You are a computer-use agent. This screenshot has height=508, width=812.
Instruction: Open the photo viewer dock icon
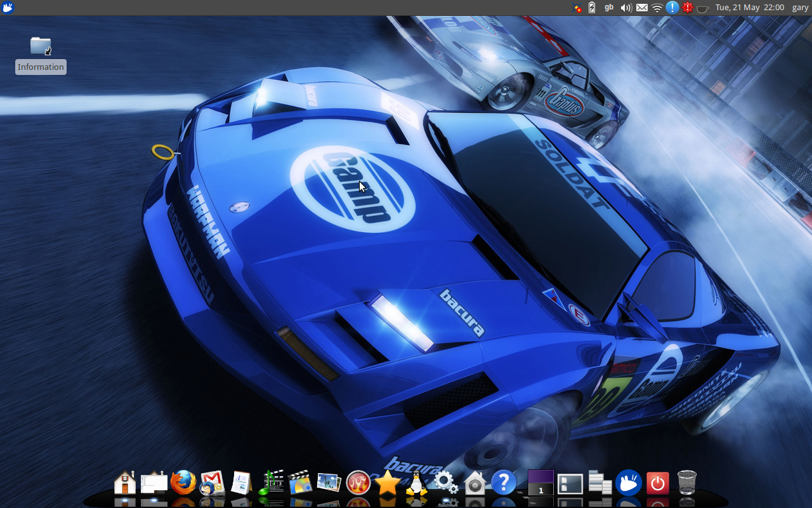coord(329,483)
